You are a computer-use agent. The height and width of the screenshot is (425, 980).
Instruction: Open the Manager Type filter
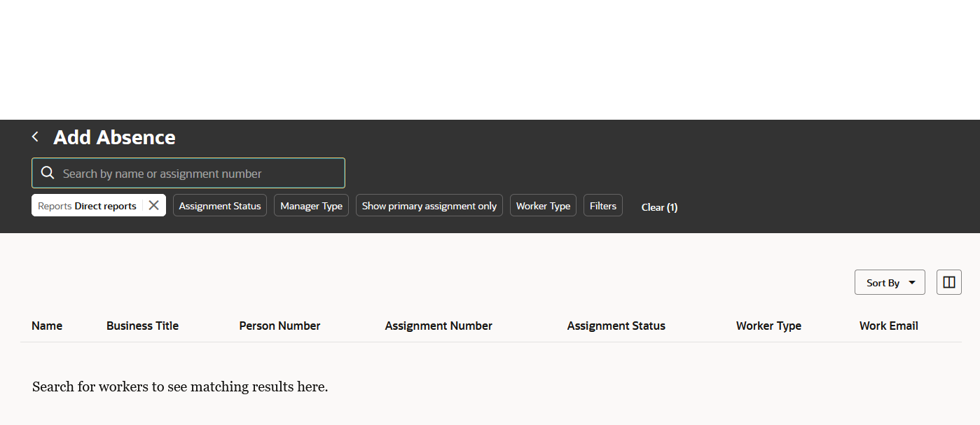coord(311,205)
